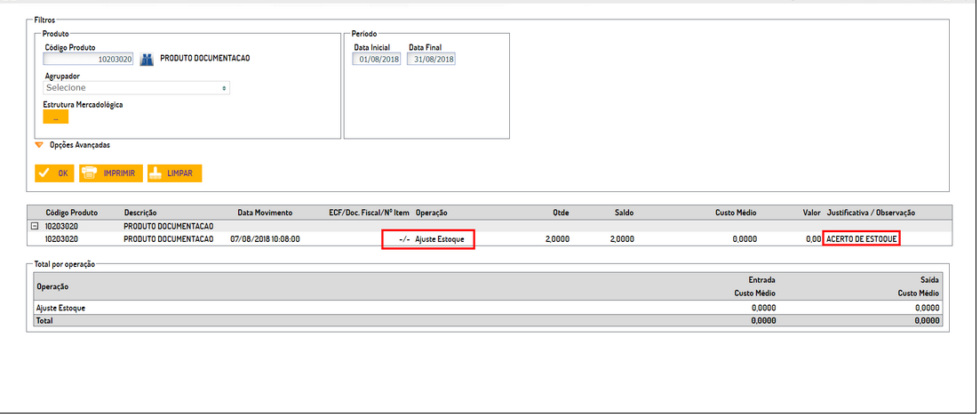Click the Entrada column heading
Viewport: 980px width, 418px height.
click(761, 280)
